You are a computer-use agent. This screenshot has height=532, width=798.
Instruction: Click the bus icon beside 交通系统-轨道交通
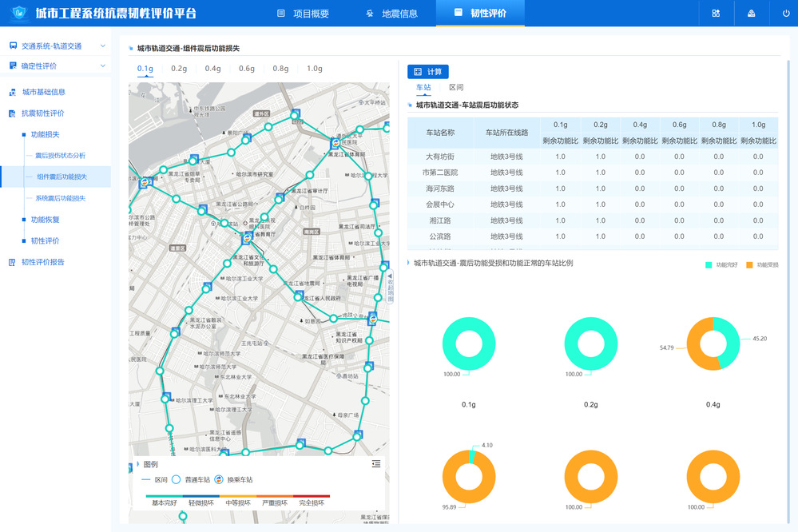(x=13, y=46)
